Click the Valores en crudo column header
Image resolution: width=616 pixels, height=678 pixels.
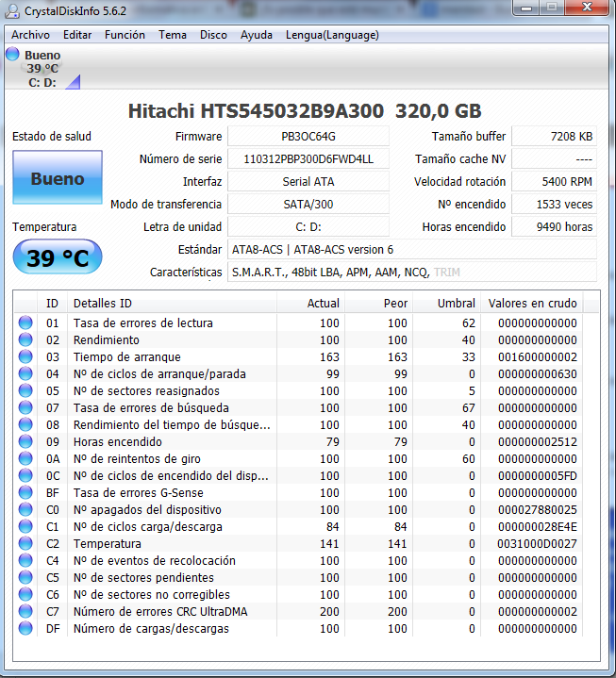pyautogui.click(x=532, y=303)
